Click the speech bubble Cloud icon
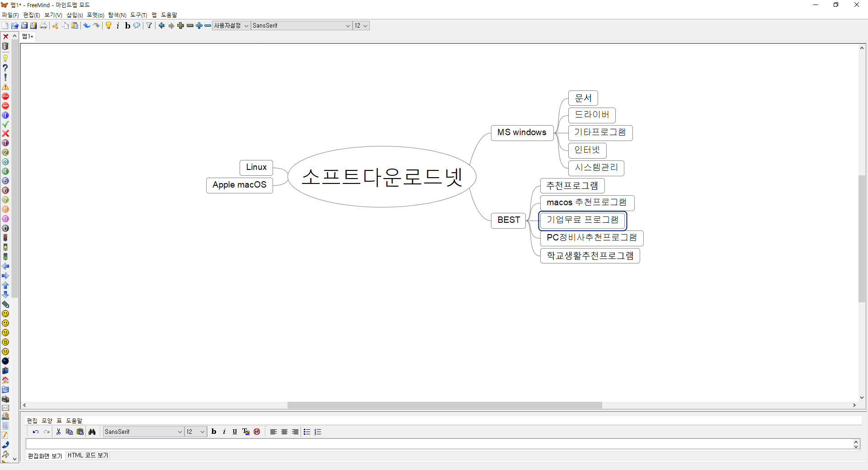Screen dimensions: 868x470 [137, 26]
